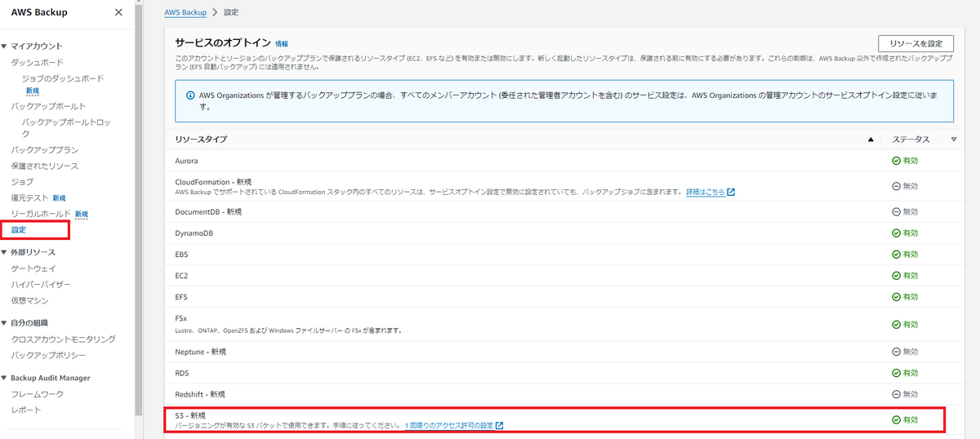Screen dimensions: 980x439
Task: Open レポート page
Action: [x=25, y=410]
